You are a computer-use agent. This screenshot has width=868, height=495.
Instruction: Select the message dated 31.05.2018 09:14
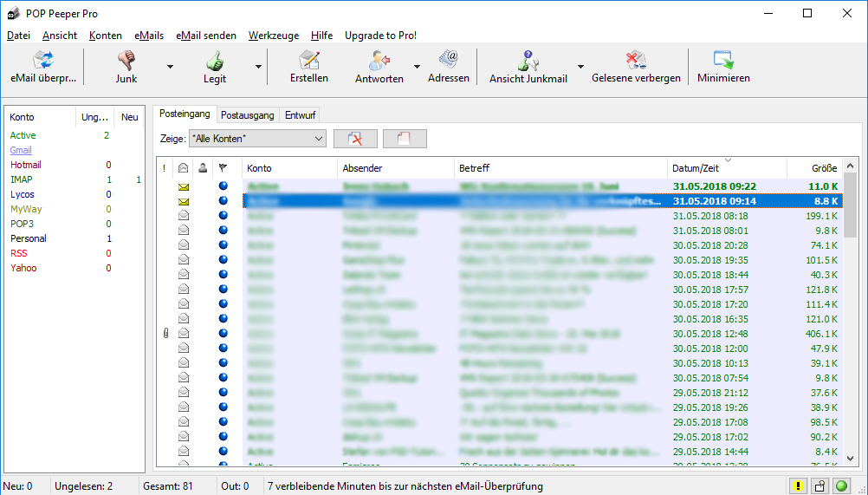pyautogui.click(x=542, y=201)
